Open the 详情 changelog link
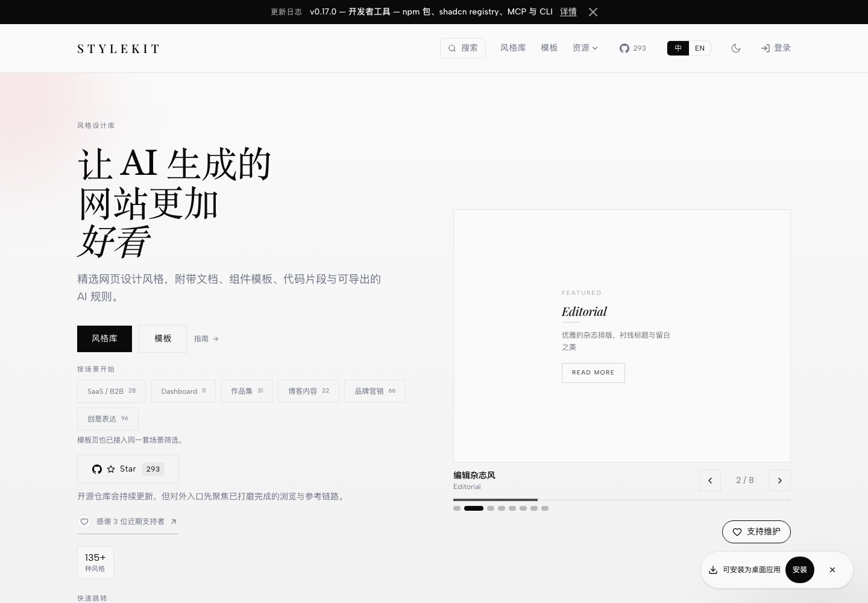Screen dimensions: 868x603 click(x=568, y=12)
